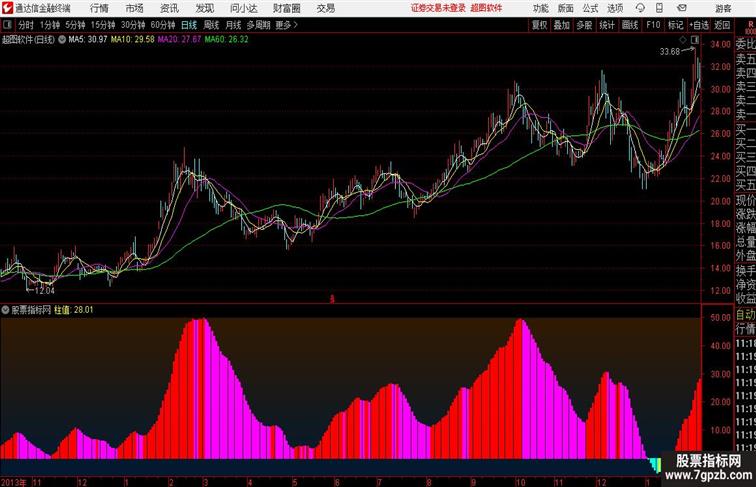
Task: Open the 问小达 menu
Action: 243,8
